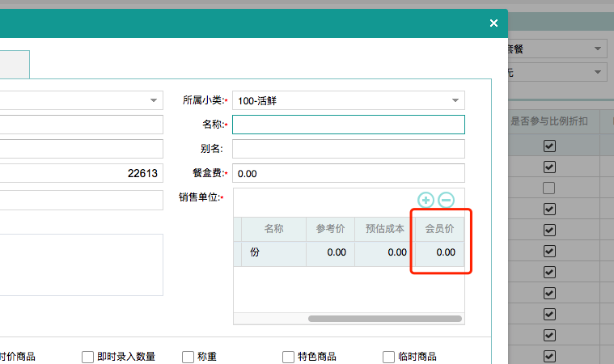Enable the 称重 checkbox
614x364 pixels.
tap(188, 357)
